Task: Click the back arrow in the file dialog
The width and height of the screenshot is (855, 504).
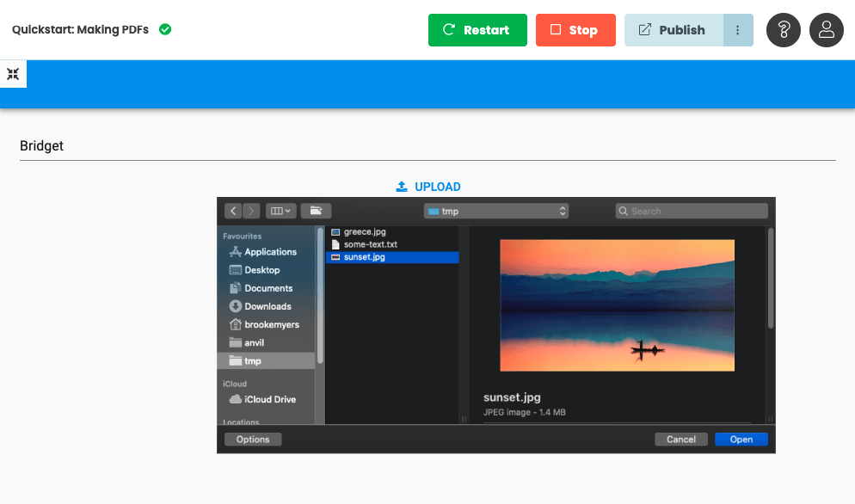Action: [232, 211]
